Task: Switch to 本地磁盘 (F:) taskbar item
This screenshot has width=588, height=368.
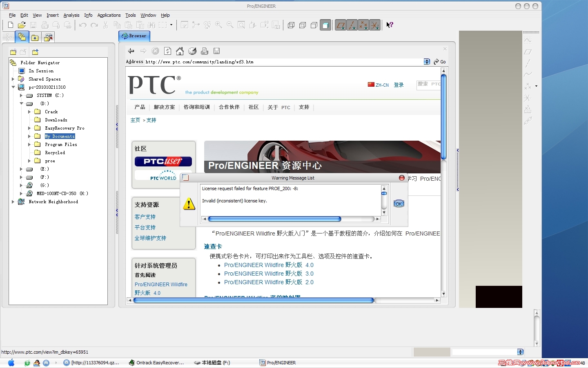Action: [x=212, y=363]
